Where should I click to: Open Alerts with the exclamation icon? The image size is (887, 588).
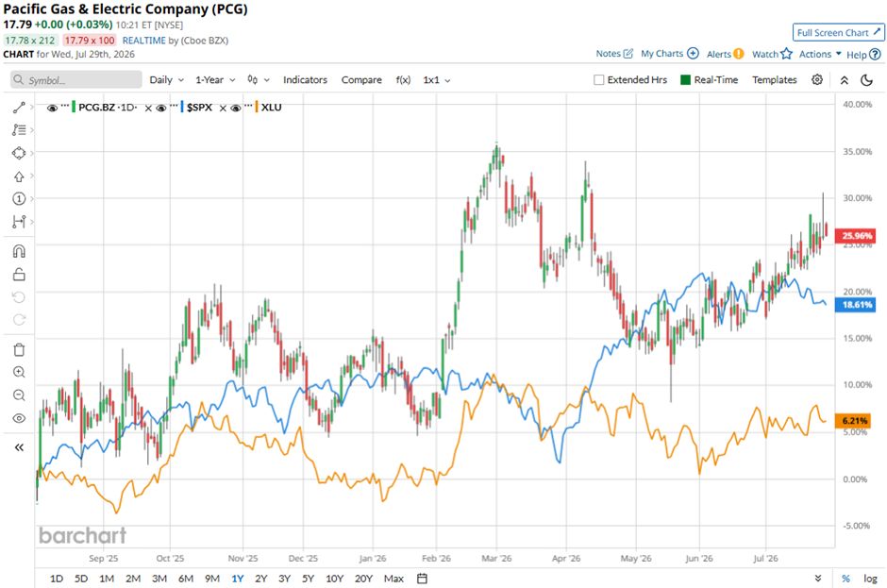pos(726,54)
